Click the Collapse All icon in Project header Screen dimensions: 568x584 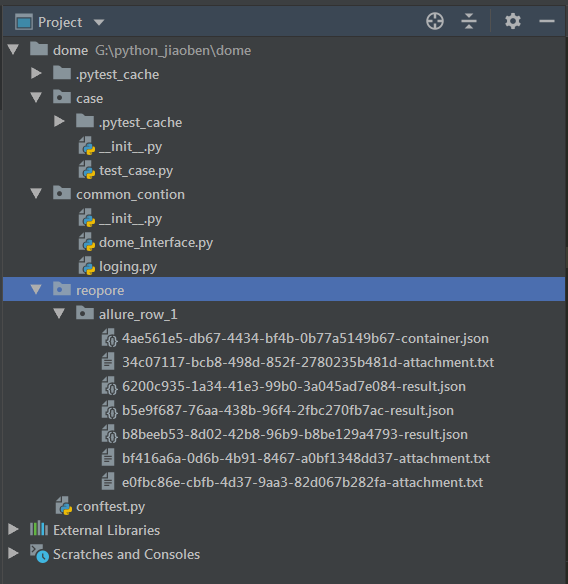pyautogui.click(x=469, y=21)
